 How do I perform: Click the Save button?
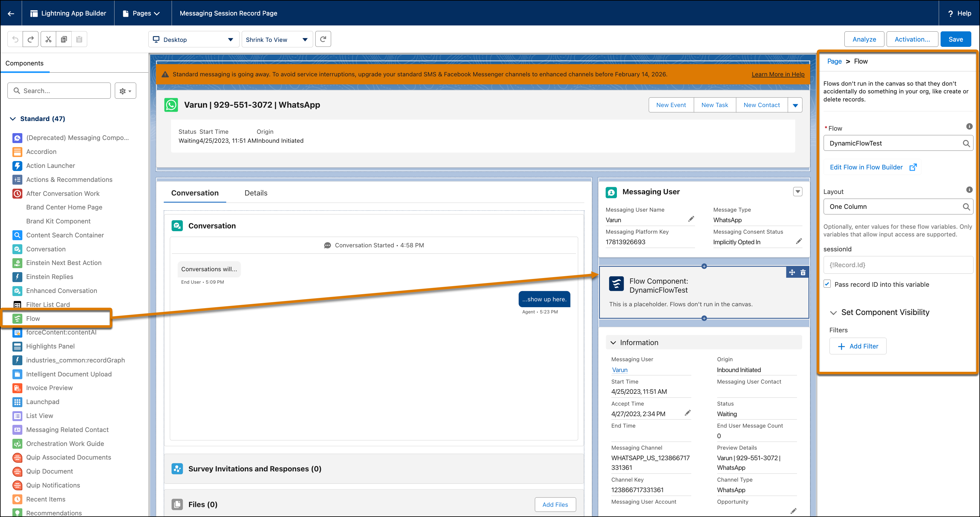click(x=956, y=39)
